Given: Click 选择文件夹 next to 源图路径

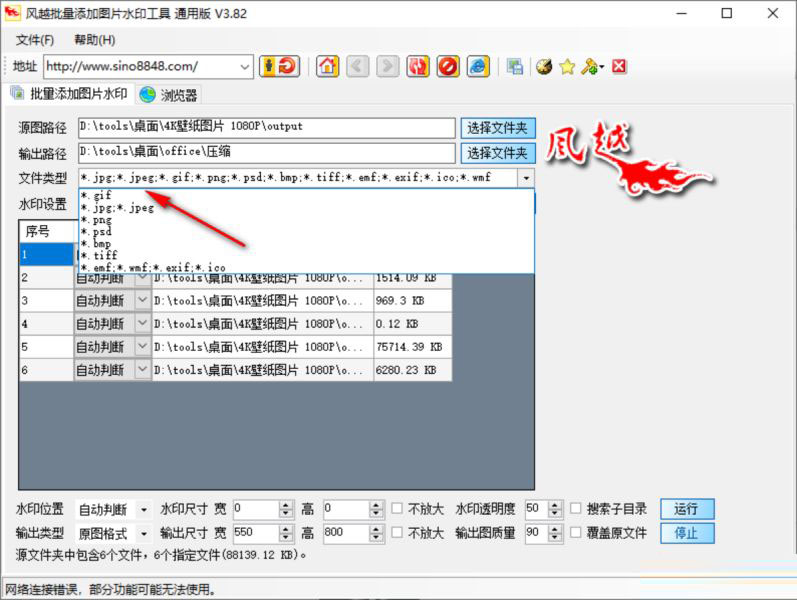Looking at the screenshot, I should [x=498, y=128].
